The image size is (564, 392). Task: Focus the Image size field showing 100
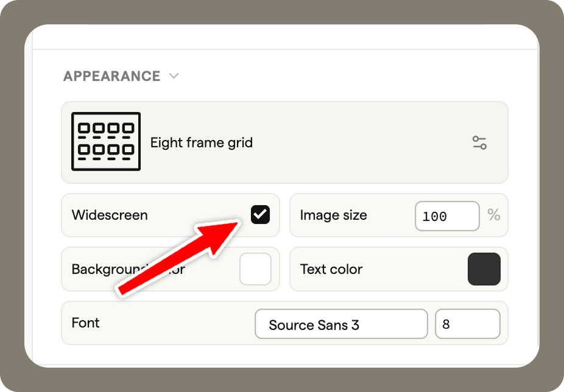[446, 216]
